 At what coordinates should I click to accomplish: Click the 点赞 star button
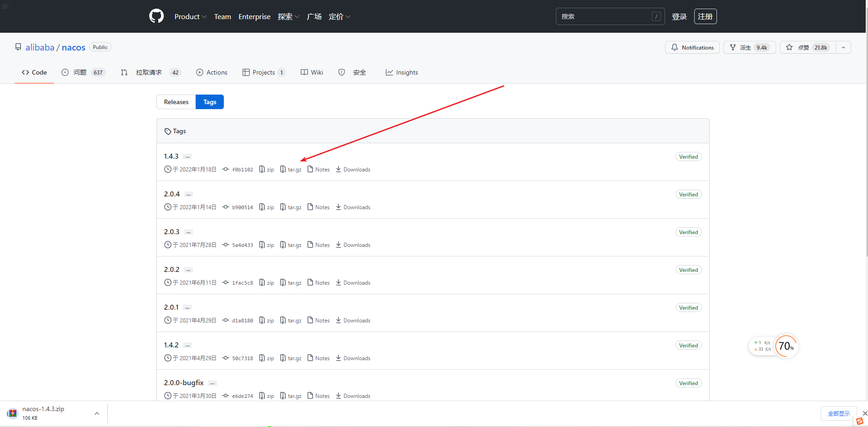807,47
